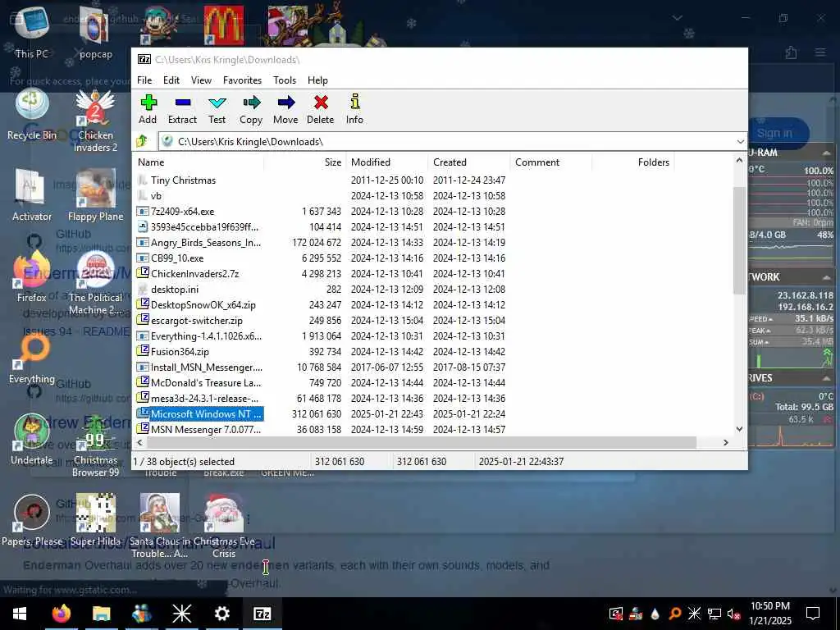Select escargot-switcher.zip archive
The width and height of the screenshot is (840, 630).
click(x=197, y=321)
